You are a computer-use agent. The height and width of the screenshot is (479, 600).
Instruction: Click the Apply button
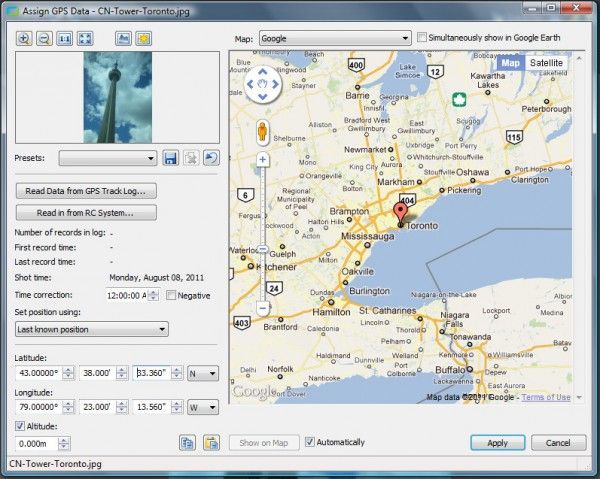click(x=497, y=443)
